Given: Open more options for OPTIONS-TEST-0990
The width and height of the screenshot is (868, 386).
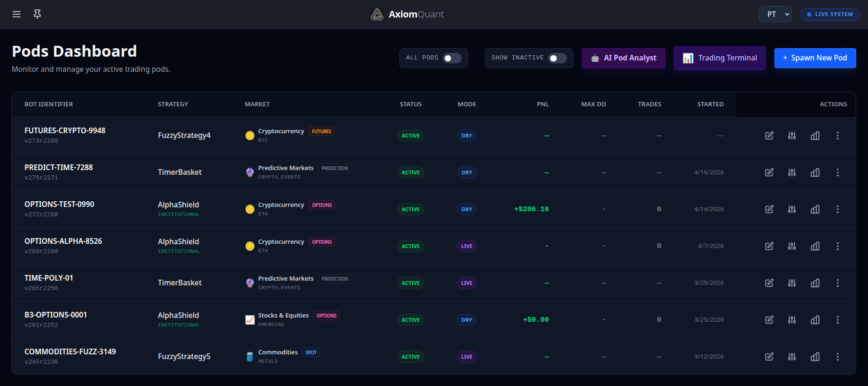Looking at the screenshot, I should (x=838, y=209).
